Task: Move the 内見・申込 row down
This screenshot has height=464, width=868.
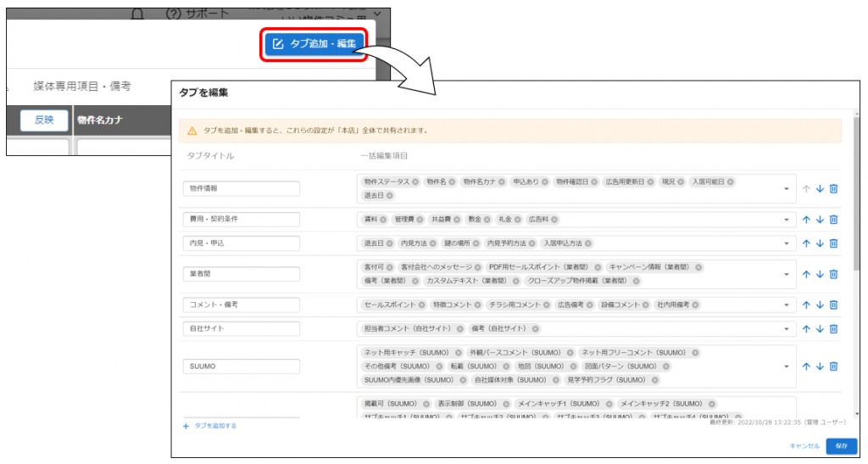Action: pyautogui.click(x=820, y=243)
